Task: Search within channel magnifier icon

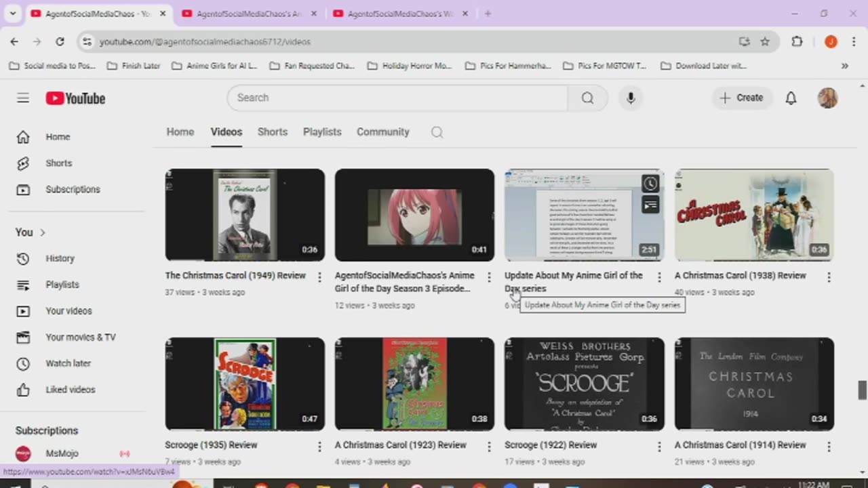Action: point(437,132)
